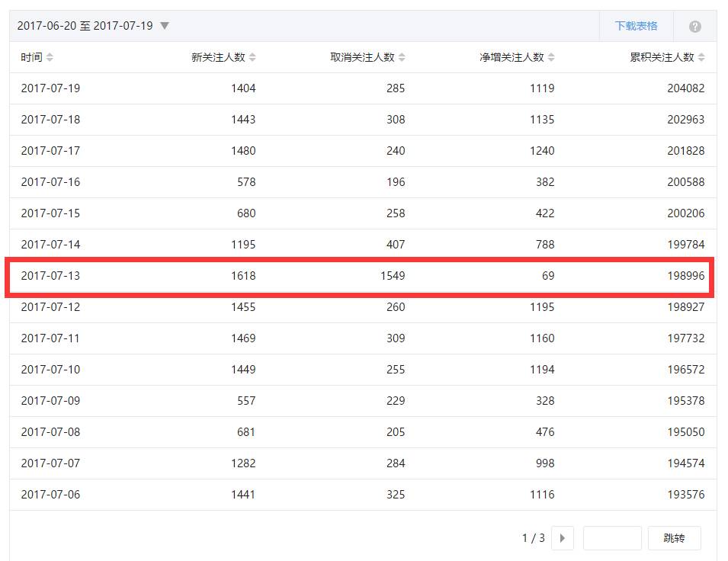Click the 累积关注人数 column header label
This screenshot has width=728, height=561.
click(662, 58)
